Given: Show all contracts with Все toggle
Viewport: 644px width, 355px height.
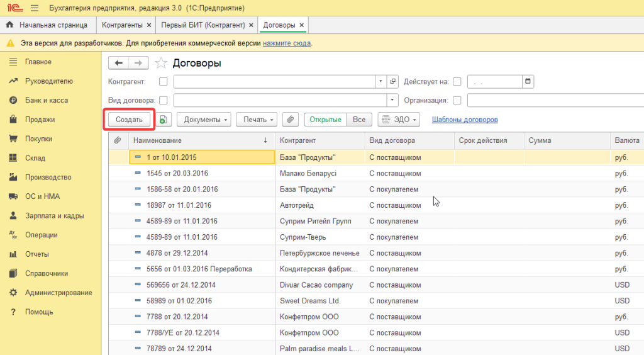Looking at the screenshot, I should point(358,120).
